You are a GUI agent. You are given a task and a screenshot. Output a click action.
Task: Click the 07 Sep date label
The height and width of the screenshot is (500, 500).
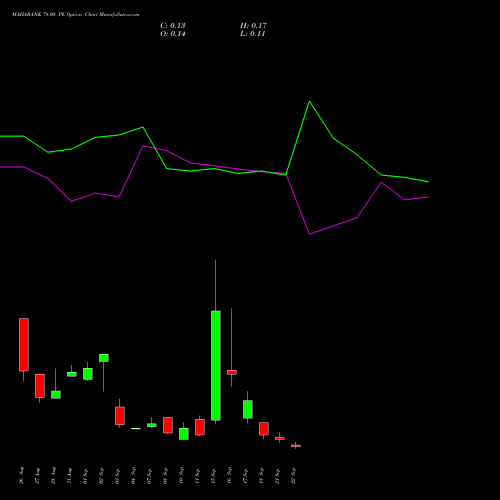(150, 475)
